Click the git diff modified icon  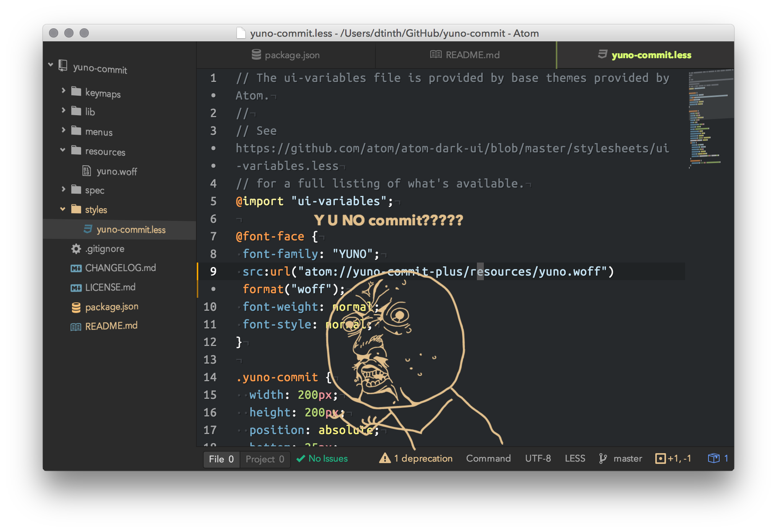(660, 459)
